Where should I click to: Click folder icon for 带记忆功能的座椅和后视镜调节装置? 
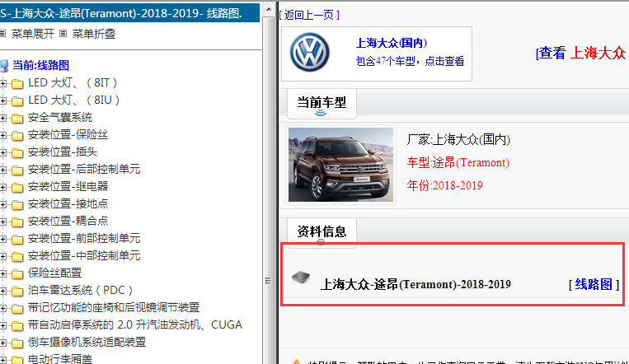[x=17, y=308]
